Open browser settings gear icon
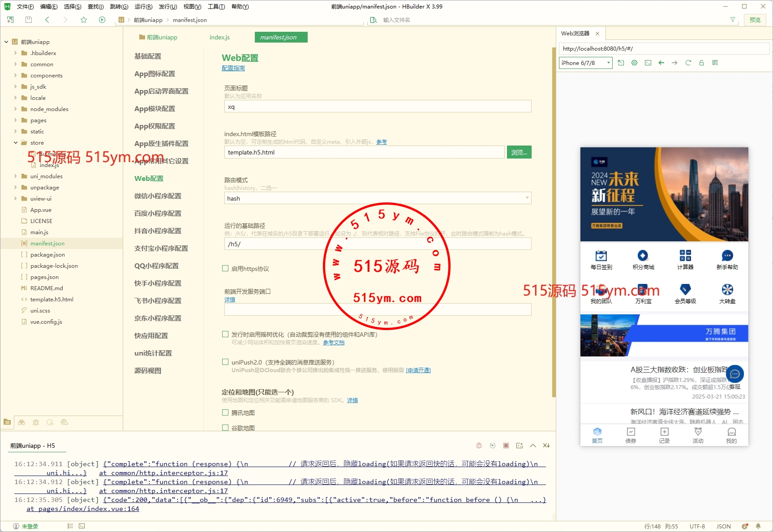773x532 pixels. [634, 63]
